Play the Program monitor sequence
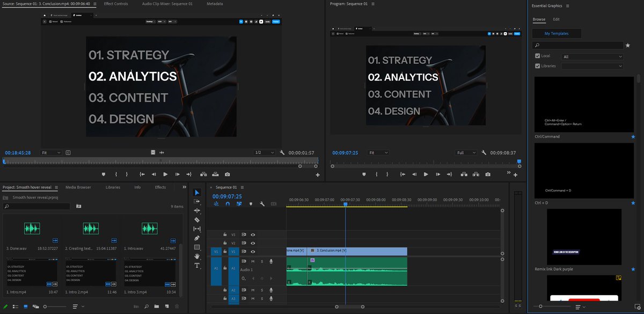Image resolution: width=644 pixels, height=314 pixels. pos(426,174)
